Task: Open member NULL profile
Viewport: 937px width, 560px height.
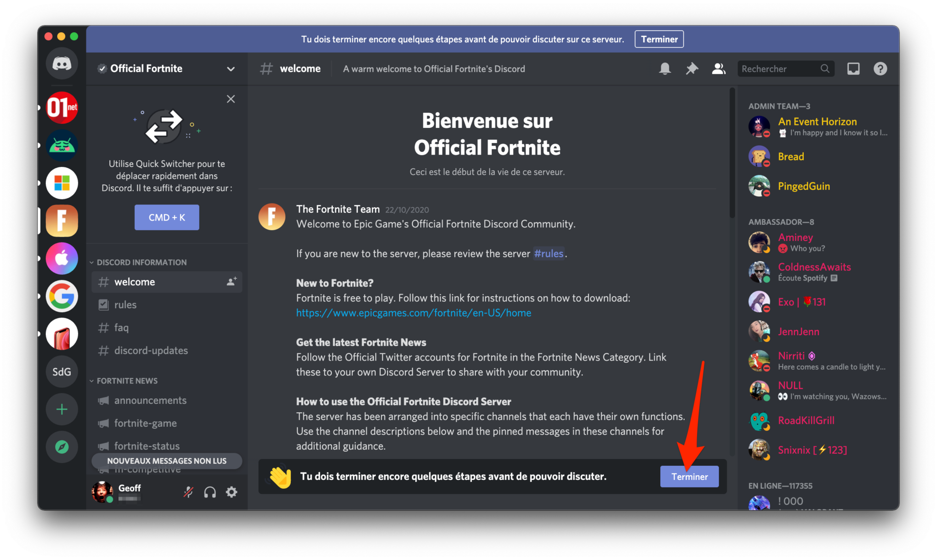Action: 818,390
